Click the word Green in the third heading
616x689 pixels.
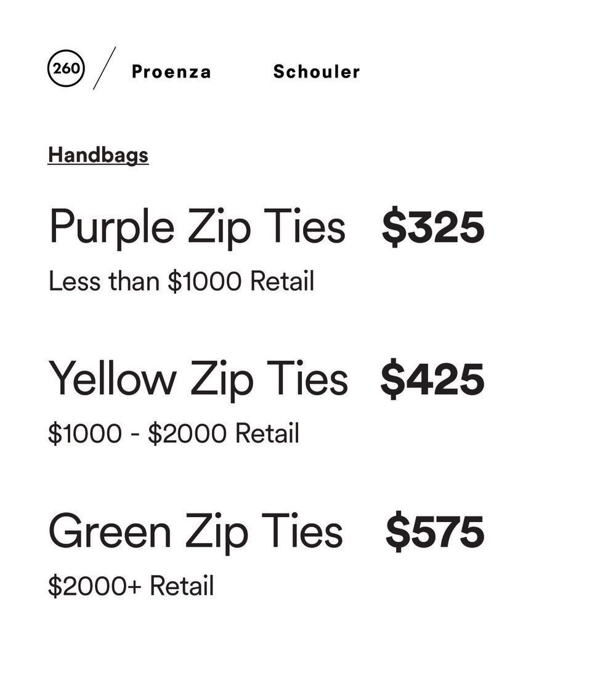[x=110, y=532]
